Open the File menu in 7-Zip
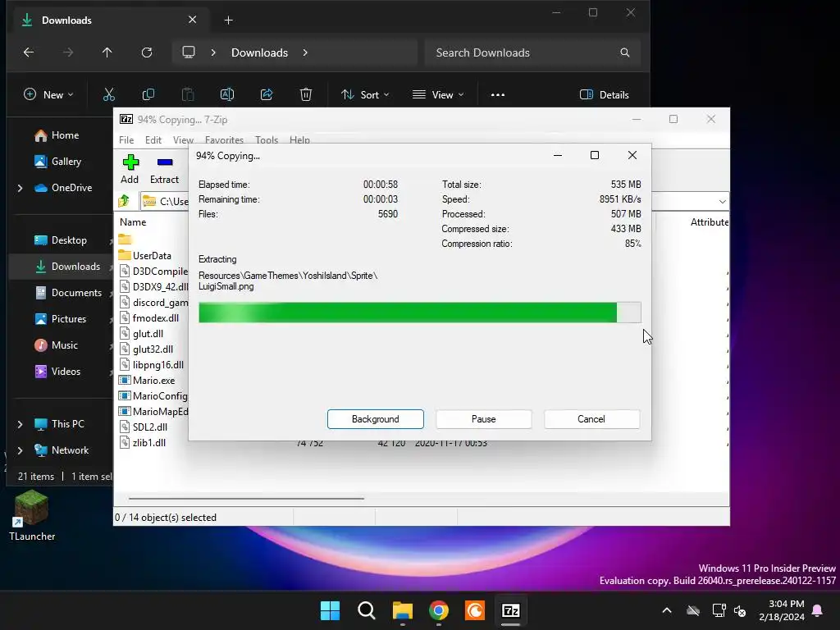The image size is (840, 630). pos(126,139)
